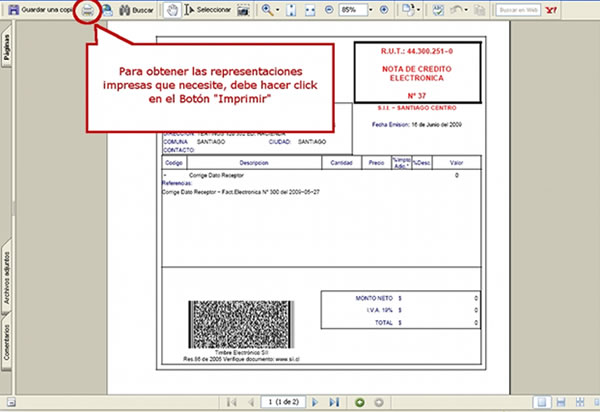Image resolution: width=600 pixels, height=412 pixels.
Task: Expand the zoom tool dropdown arrow
Action: coord(277,10)
